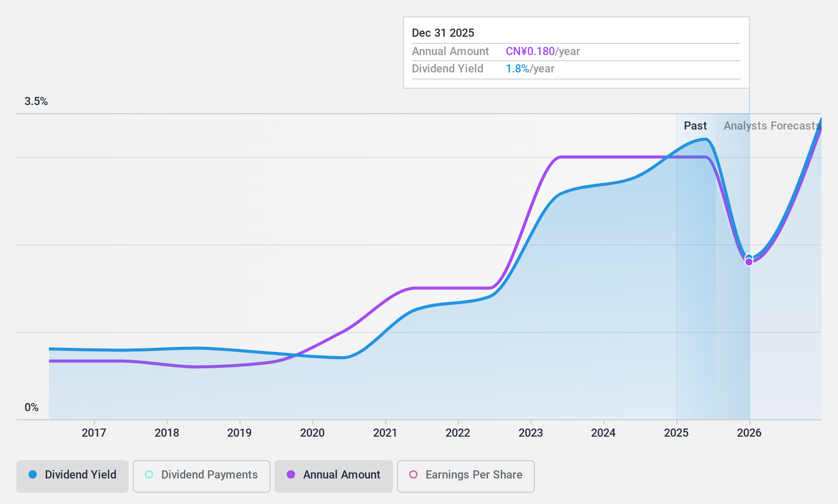838x504 pixels.
Task: Click the 3.5% y-axis label
Action: click(x=36, y=102)
